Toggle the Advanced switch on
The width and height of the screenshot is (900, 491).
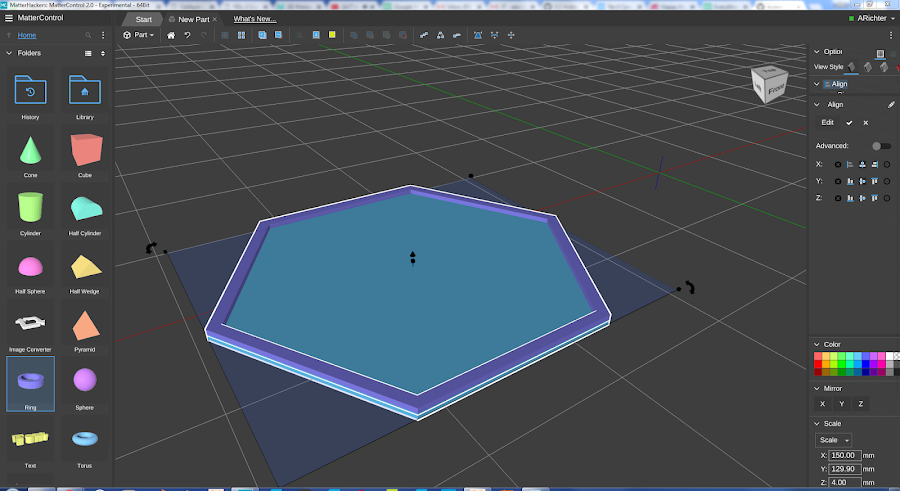(880, 146)
